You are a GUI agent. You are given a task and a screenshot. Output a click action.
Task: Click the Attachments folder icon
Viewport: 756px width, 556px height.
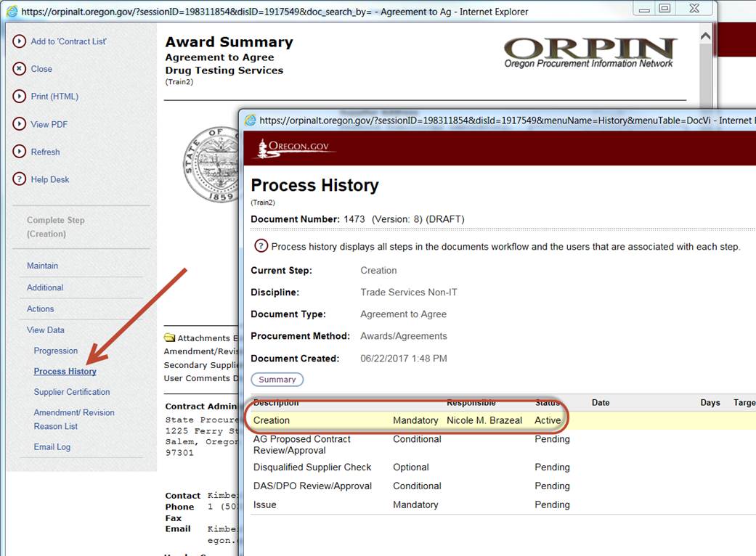(x=169, y=338)
